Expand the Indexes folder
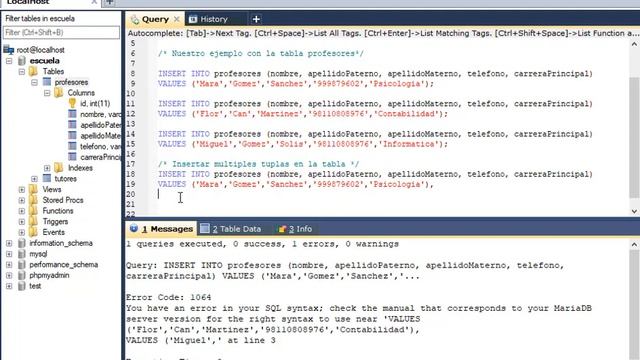Image resolution: width=640 pixels, height=360 pixels. [x=47, y=168]
